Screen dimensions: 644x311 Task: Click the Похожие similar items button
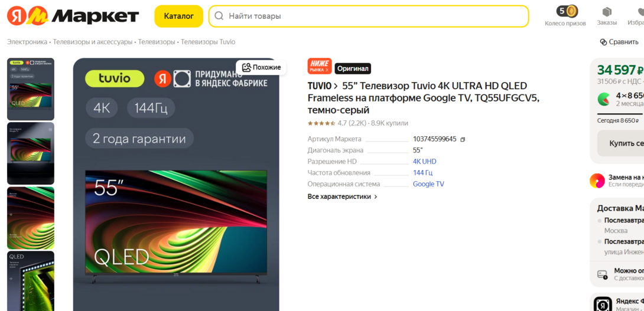pyautogui.click(x=261, y=67)
